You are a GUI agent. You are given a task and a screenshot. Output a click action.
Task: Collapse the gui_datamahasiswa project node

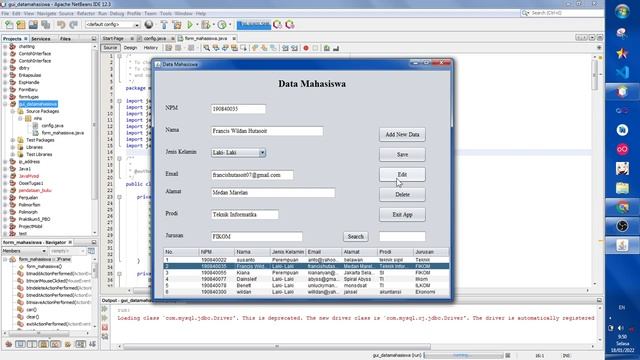pos(5,104)
